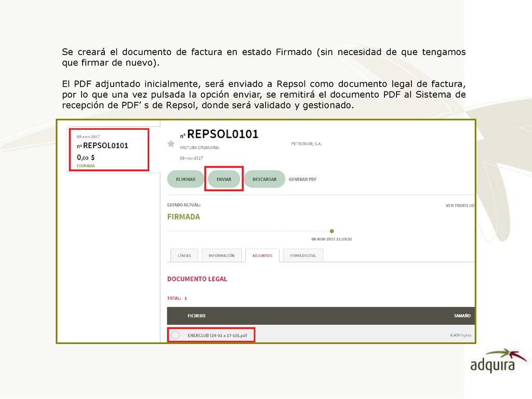The height and width of the screenshot is (399, 532).
Task: Click the TOTAL: 1 count
Action: [x=177, y=298]
